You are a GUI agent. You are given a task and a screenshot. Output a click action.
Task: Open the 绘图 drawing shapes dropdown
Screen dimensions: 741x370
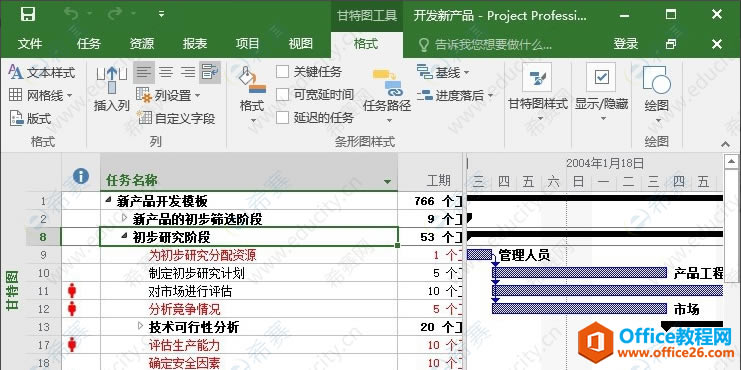657,95
